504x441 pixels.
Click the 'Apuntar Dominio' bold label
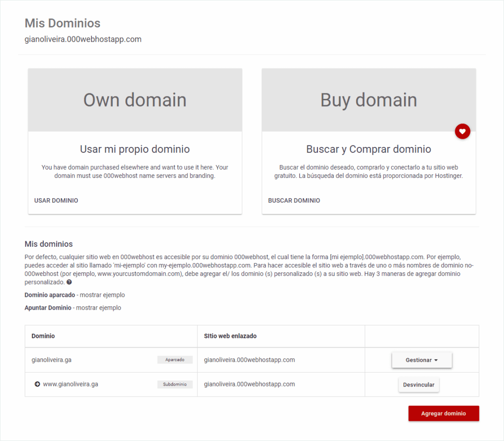48,308
